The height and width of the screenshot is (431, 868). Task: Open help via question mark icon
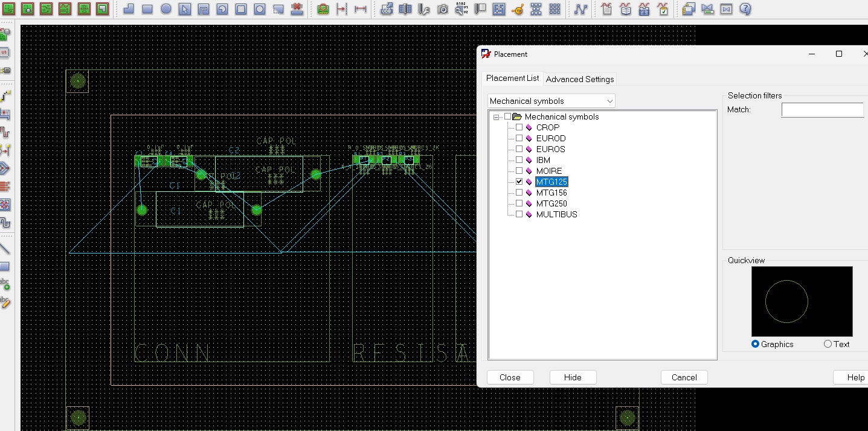pos(745,9)
